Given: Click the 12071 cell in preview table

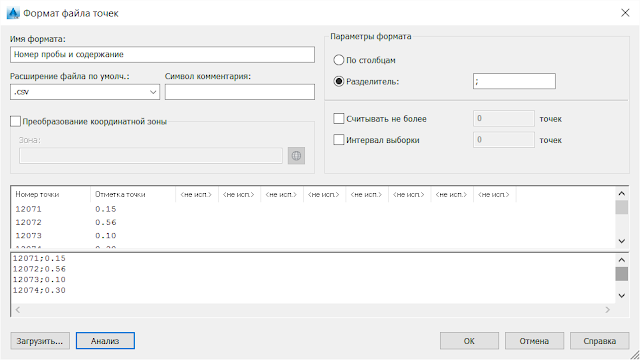Looking at the screenshot, I should (29, 209).
